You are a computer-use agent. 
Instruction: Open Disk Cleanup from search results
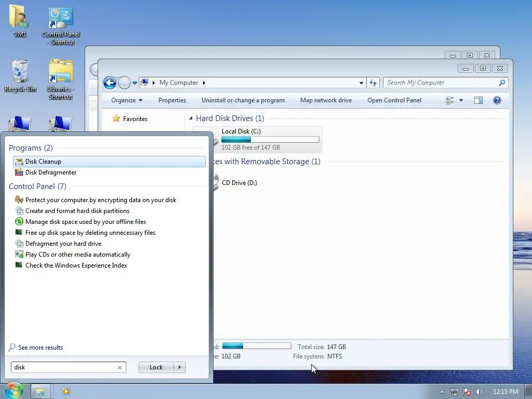coord(109,162)
